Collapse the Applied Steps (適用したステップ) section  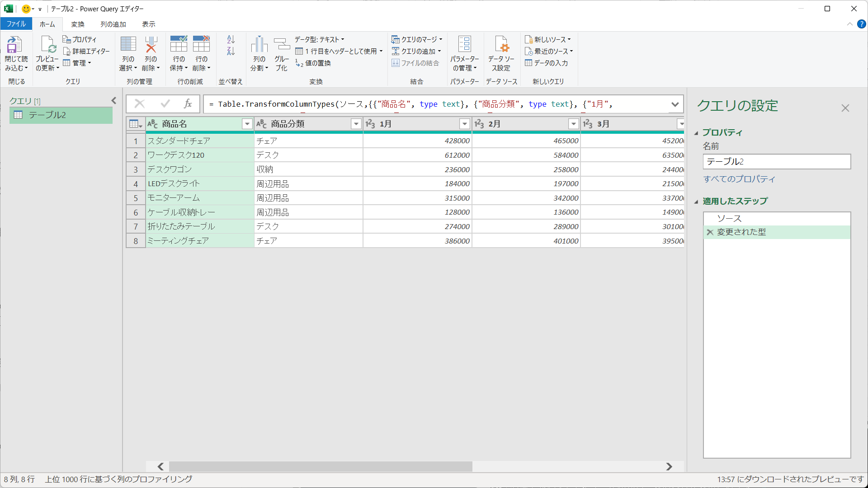pos(696,202)
